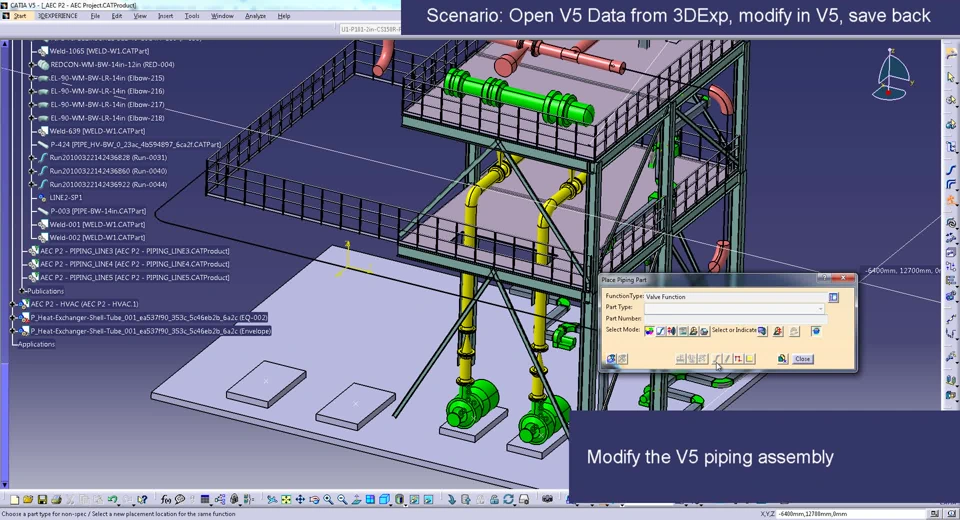Toggle the red-line placement option icon
The image size is (960, 520).
coord(738,359)
